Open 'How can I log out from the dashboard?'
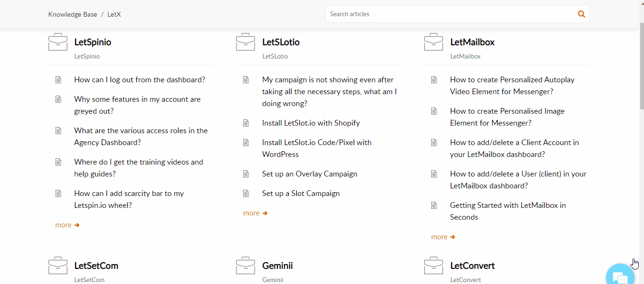Screen dimensions: 644x284 tap(140, 80)
